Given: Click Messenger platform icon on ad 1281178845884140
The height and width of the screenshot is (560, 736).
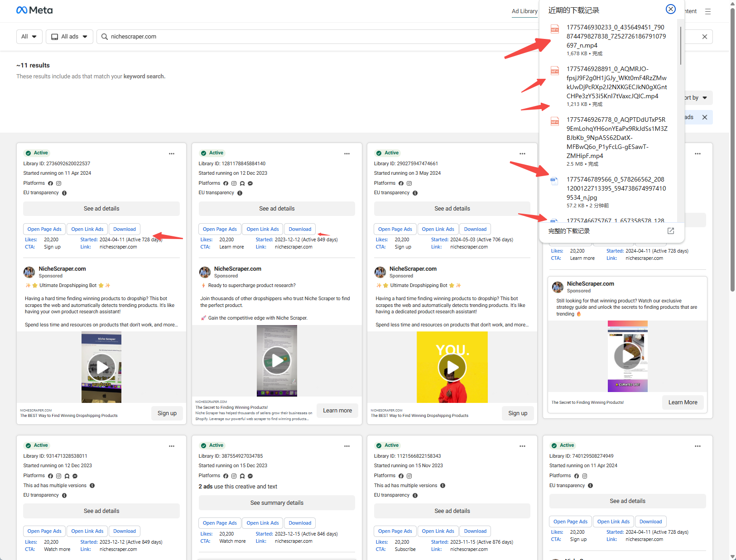Looking at the screenshot, I should (250, 183).
